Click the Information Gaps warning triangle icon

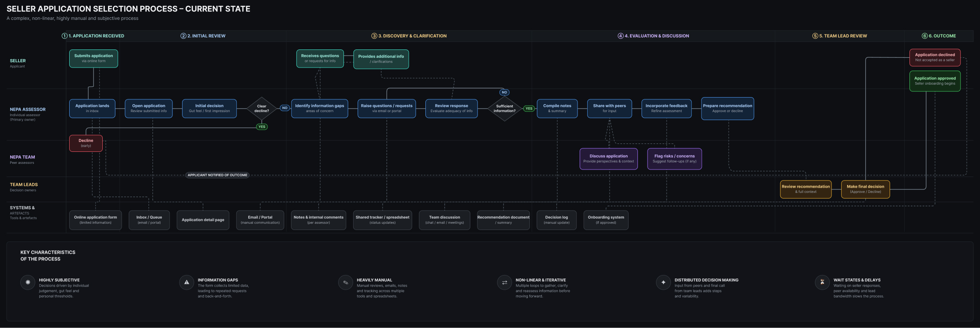(186, 282)
